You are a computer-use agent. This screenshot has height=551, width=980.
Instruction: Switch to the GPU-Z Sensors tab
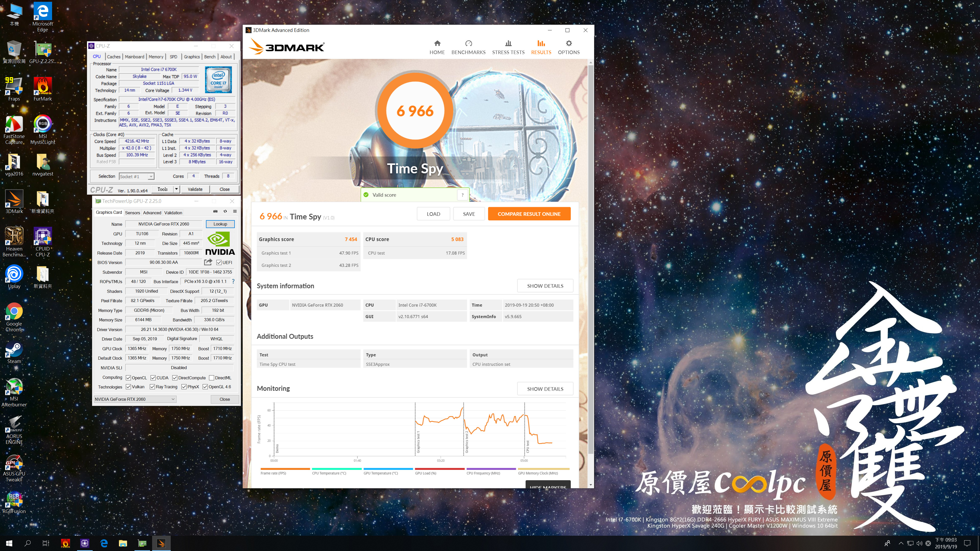point(132,212)
